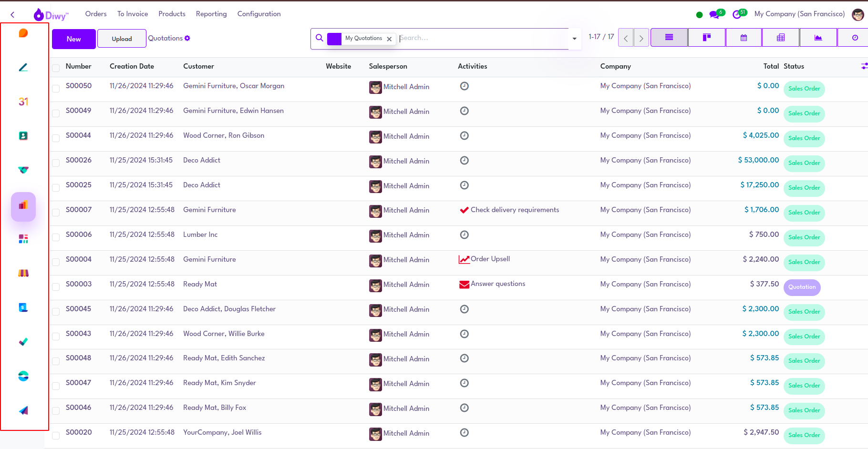Toggle the select-all header checkbox
868x449 pixels.
(56, 68)
